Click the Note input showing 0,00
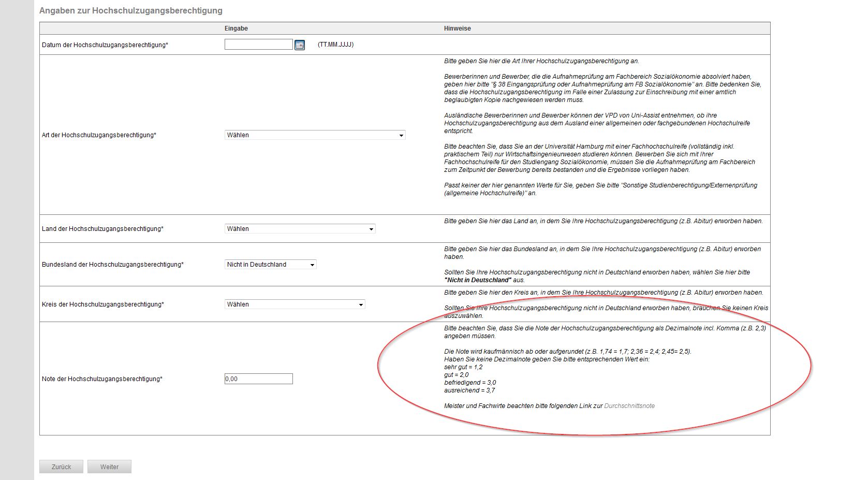The image size is (868, 480). [x=258, y=379]
